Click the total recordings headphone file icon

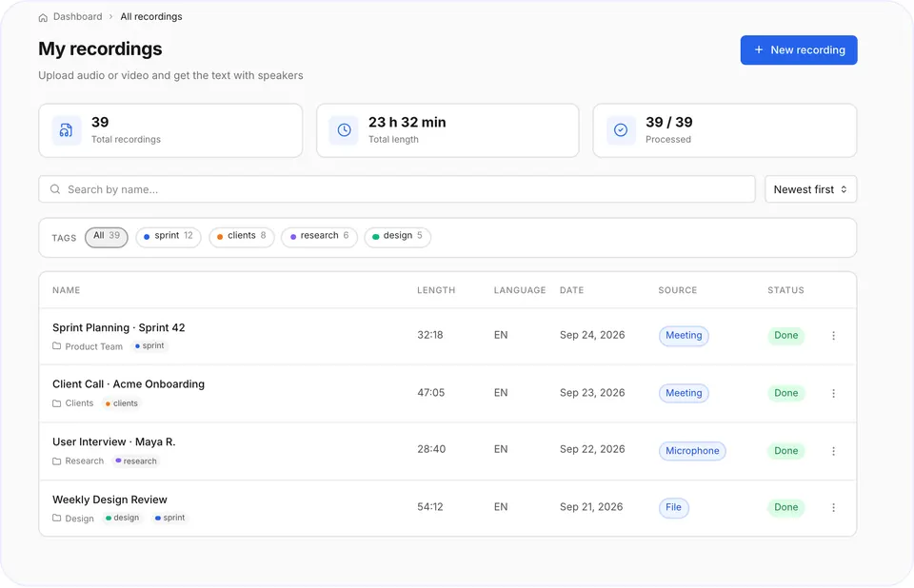pos(67,130)
